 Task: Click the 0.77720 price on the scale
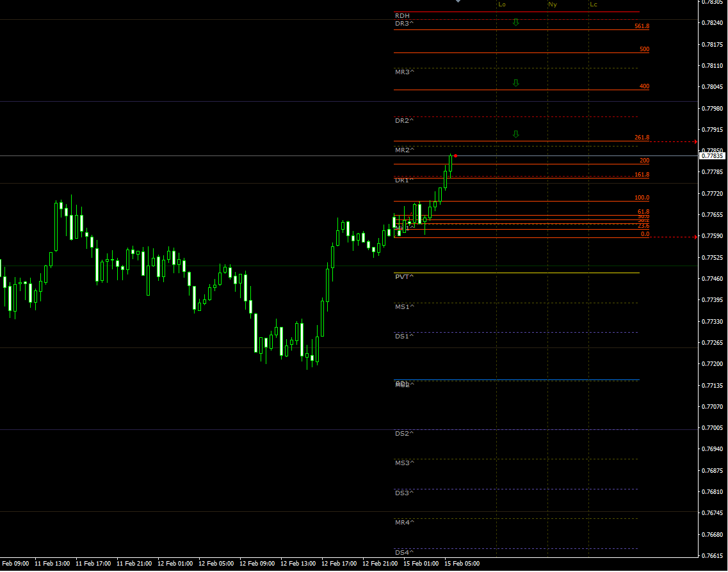point(711,193)
